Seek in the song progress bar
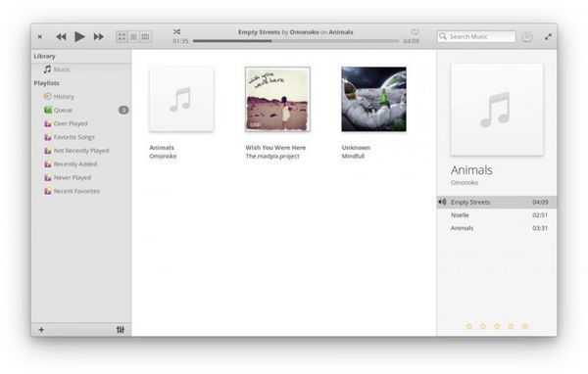The width and height of the screenshot is (588, 374). pyautogui.click(x=296, y=41)
